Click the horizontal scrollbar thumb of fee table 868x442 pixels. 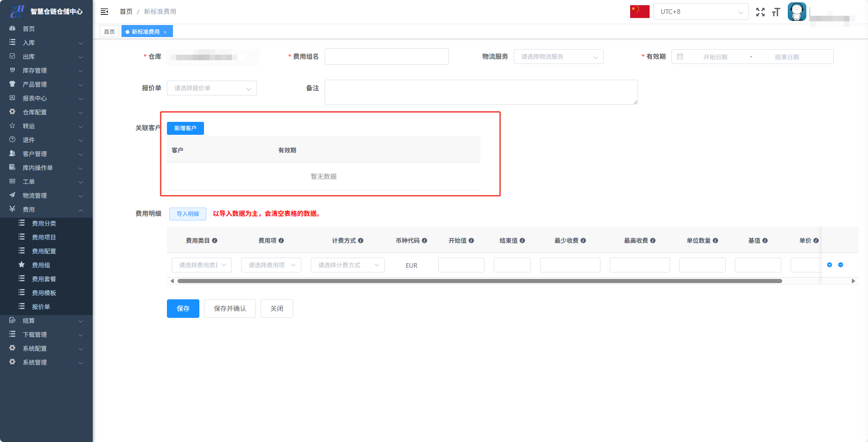[x=480, y=281]
